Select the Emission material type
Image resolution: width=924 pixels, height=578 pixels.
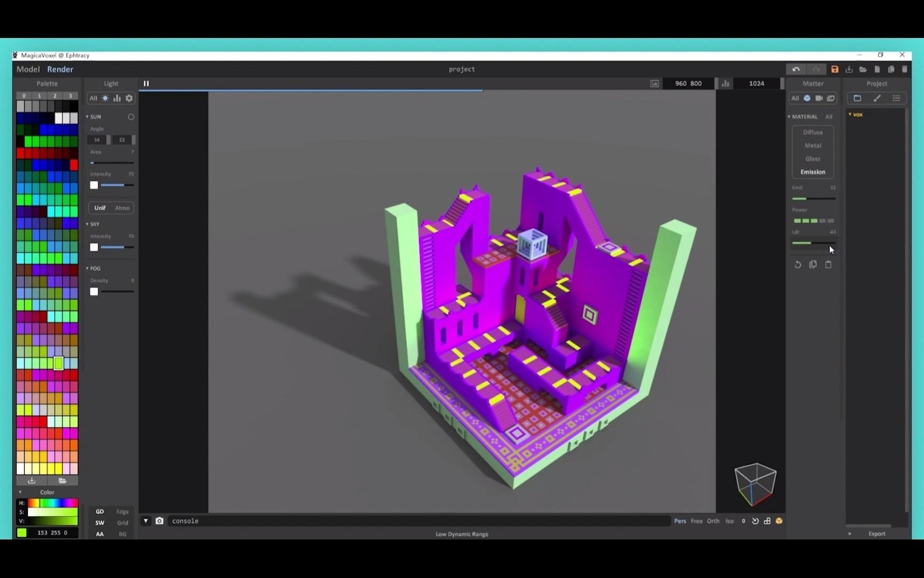[x=812, y=172]
